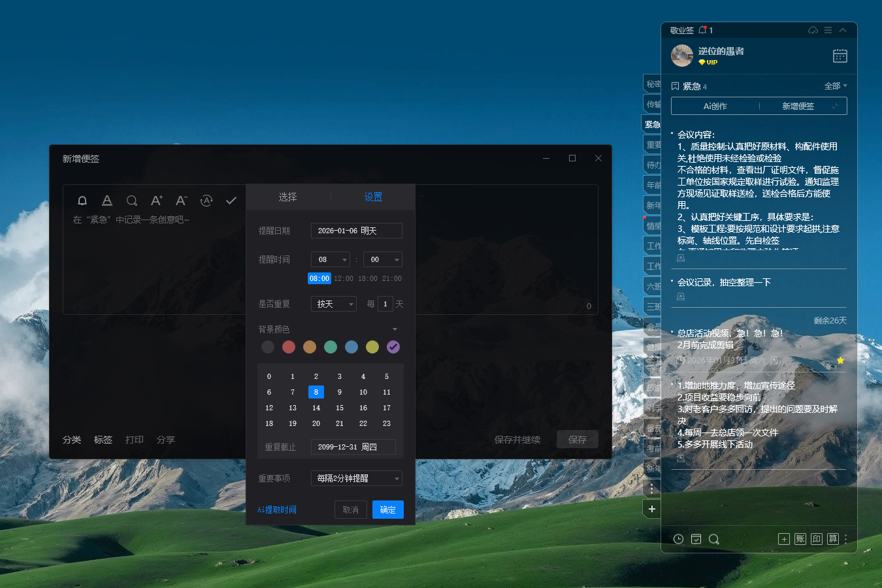The height and width of the screenshot is (588, 882).
Task: Switch to the 选择 tab
Action: click(287, 196)
